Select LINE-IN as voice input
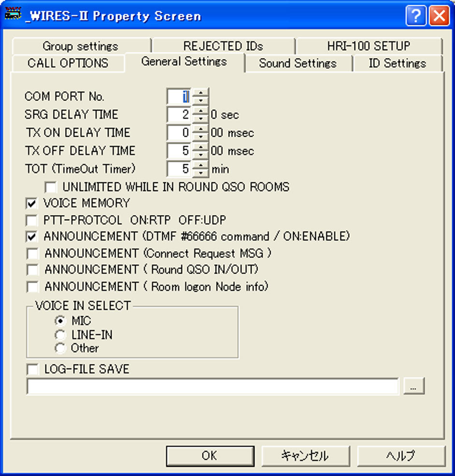Screen dimensions: 455x476 (x=60, y=334)
